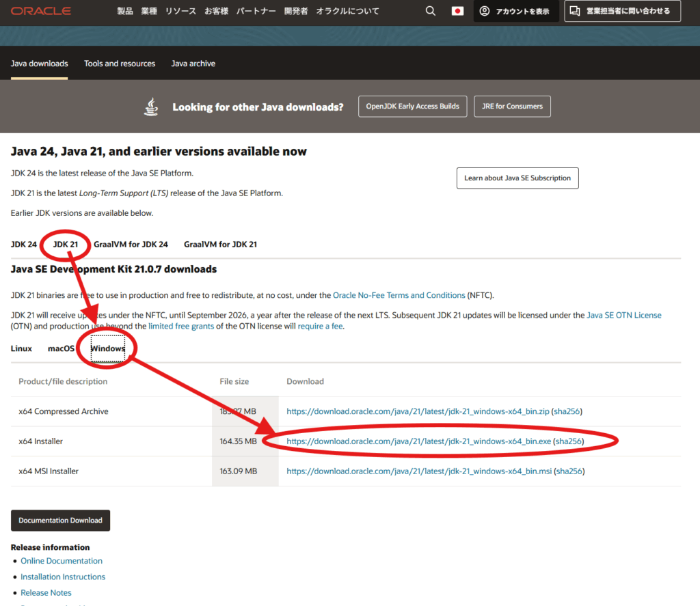Open the 業種 menu
The height and width of the screenshot is (606, 700).
(x=149, y=11)
